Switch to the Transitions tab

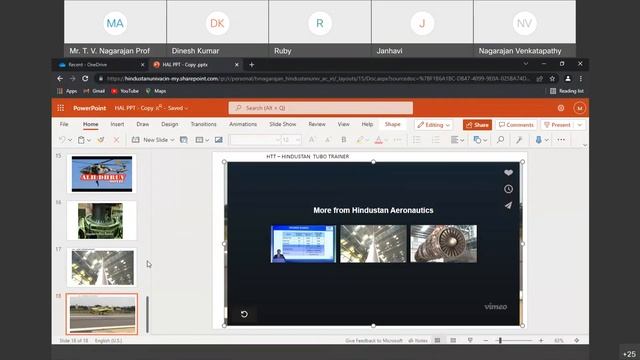(203, 124)
